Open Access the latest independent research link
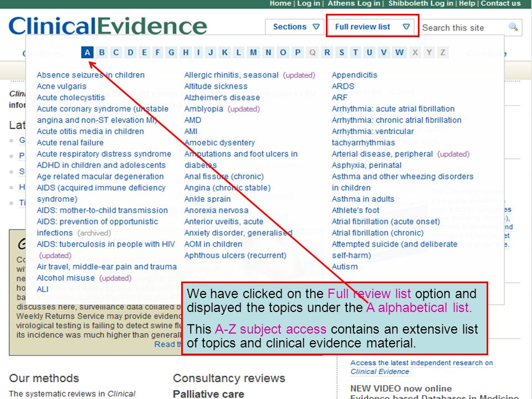The height and width of the screenshot is (399, 532). coord(421,367)
